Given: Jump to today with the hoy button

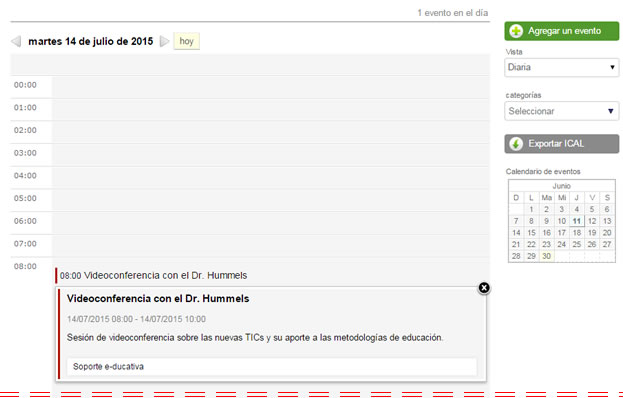Looking at the screenshot, I should coord(186,41).
